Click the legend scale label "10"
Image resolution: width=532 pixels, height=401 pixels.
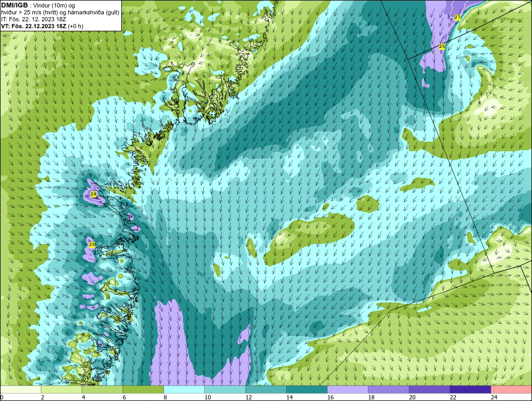[x=207, y=397]
